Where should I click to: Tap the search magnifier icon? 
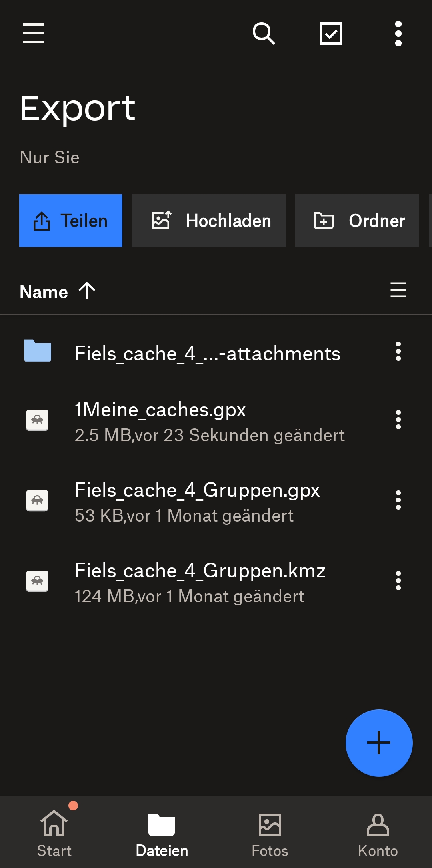264,33
